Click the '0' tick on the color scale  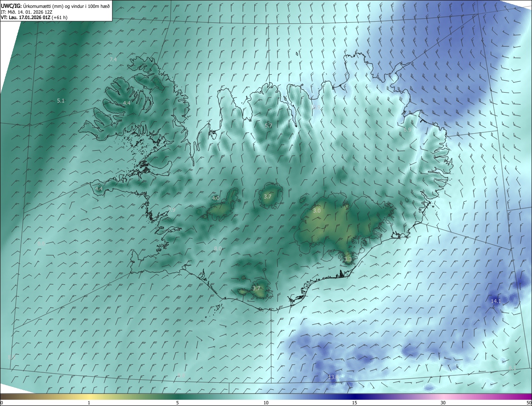(x=2, y=403)
